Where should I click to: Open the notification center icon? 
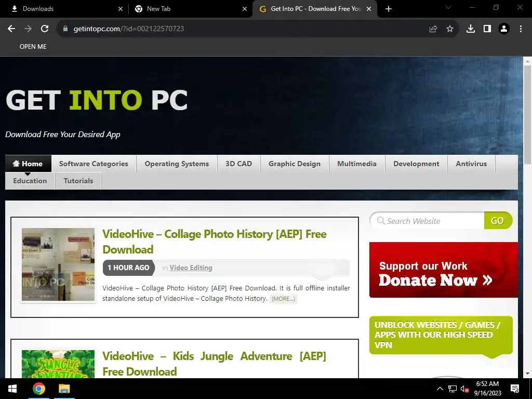tap(515, 389)
